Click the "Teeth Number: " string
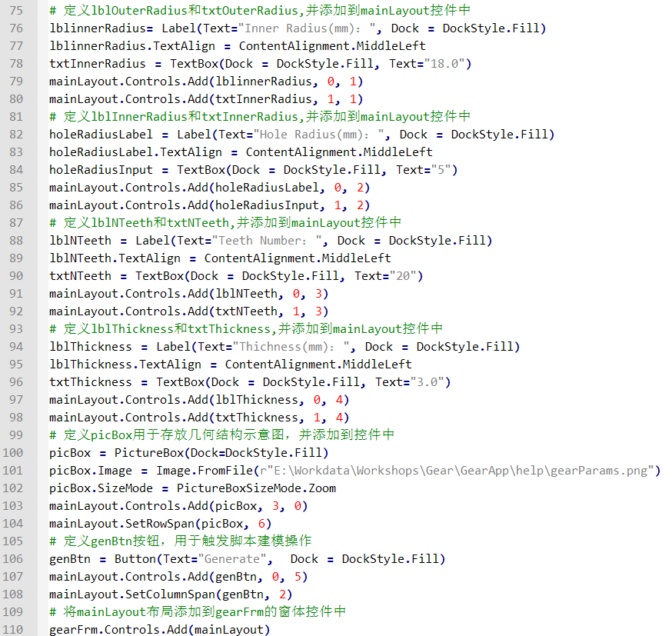 (267, 241)
